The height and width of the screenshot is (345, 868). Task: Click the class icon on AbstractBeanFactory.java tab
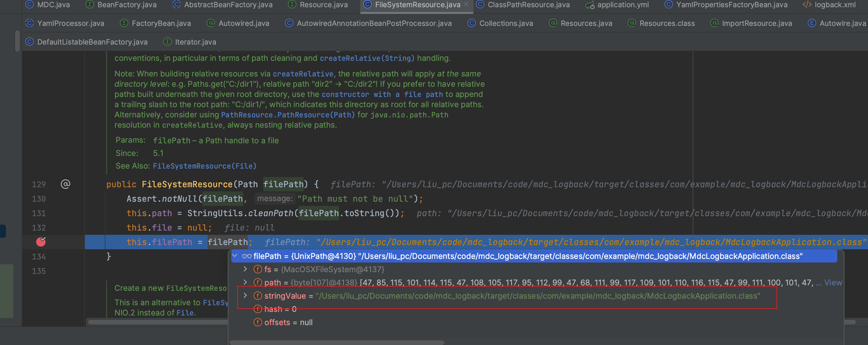point(176,5)
